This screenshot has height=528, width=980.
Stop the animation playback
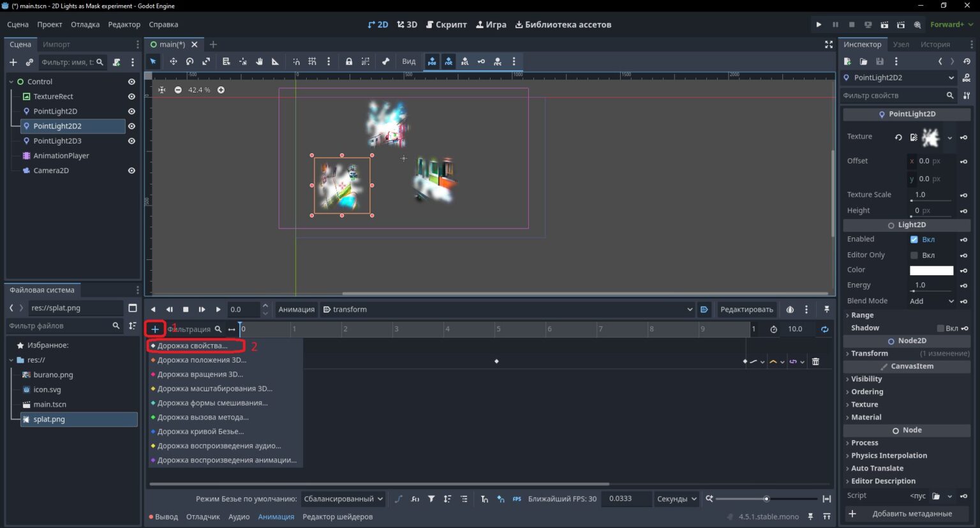click(x=186, y=310)
